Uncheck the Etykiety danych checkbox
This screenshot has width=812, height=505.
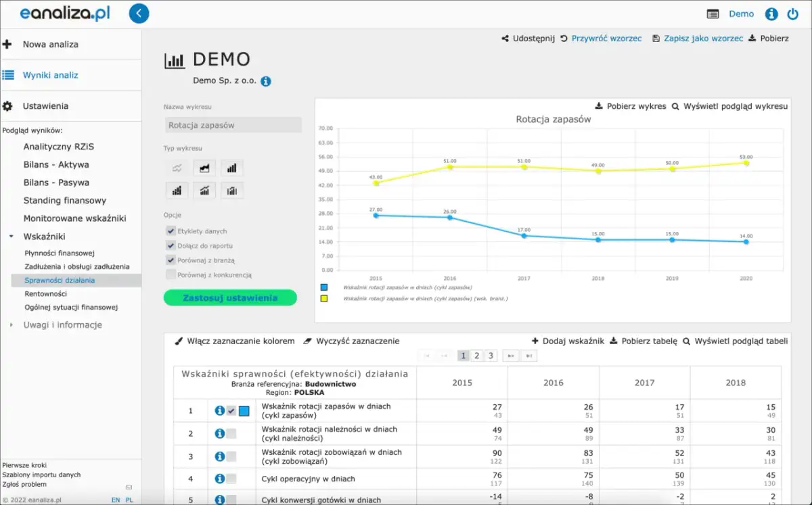pyautogui.click(x=171, y=231)
